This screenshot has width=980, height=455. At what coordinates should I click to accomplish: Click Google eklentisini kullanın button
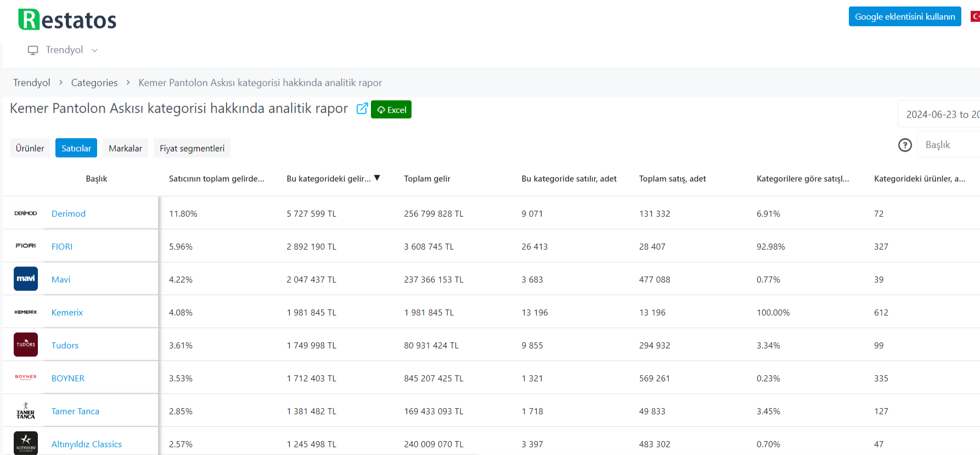click(905, 16)
